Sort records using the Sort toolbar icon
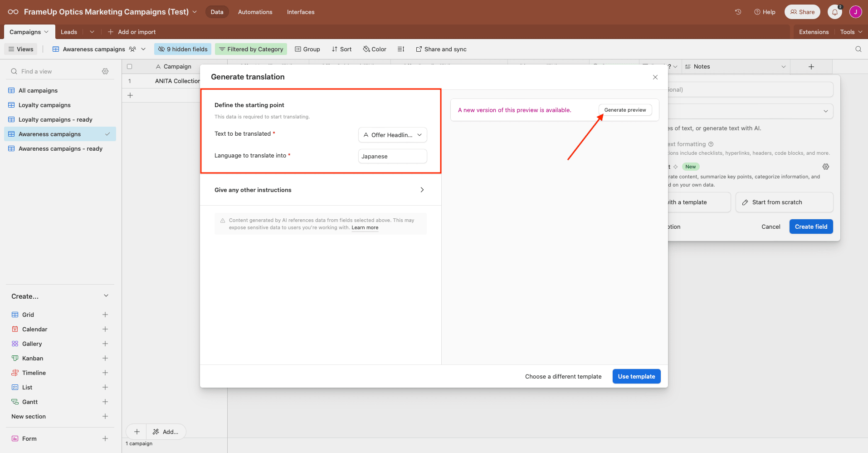 tap(341, 49)
